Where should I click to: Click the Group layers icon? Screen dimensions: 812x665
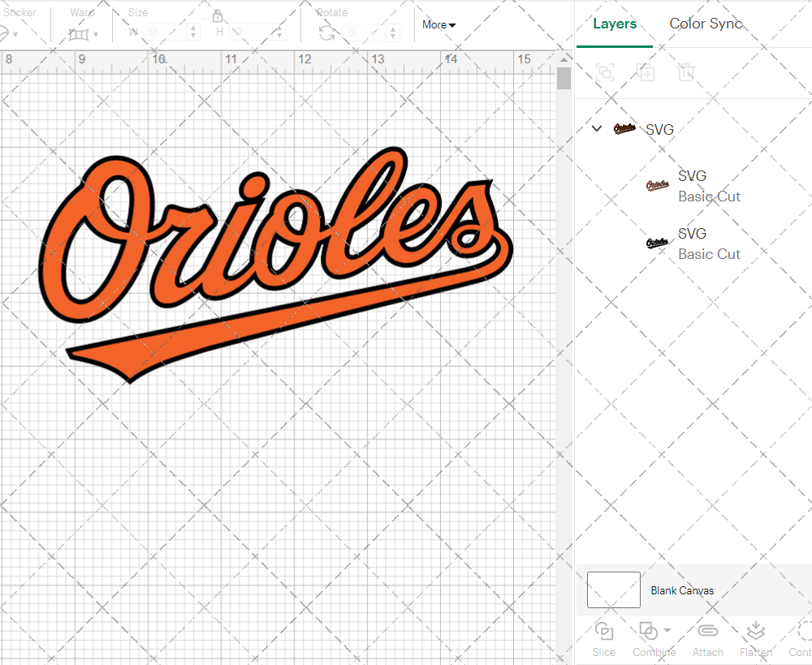pos(604,72)
